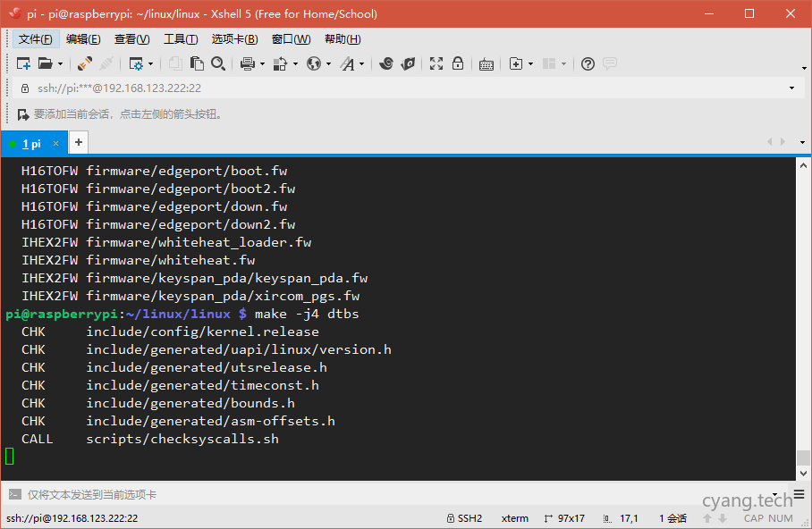Click the compose bar text input field
Image resolution: width=812 pixels, height=529 pixels.
pyautogui.click(x=358, y=494)
